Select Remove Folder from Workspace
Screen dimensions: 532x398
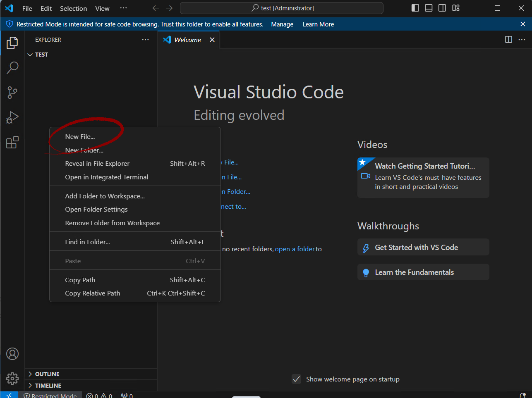coord(135,223)
